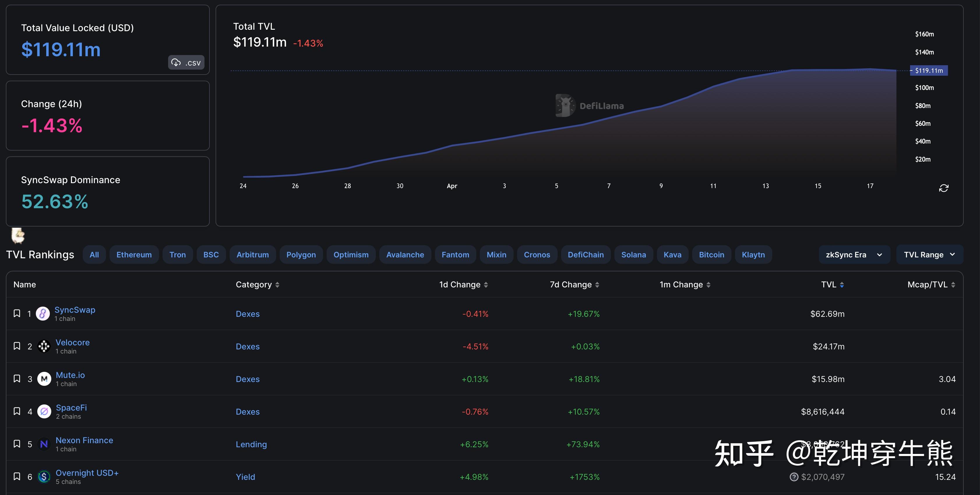Open the TVL Range dropdown
Viewport: 980px width, 495px height.
930,255
